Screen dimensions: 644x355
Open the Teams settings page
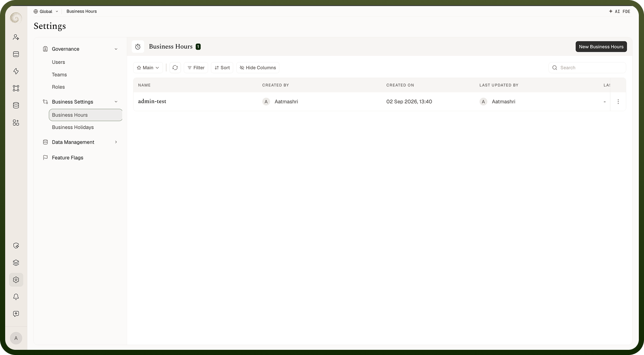pyautogui.click(x=59, y=75)
